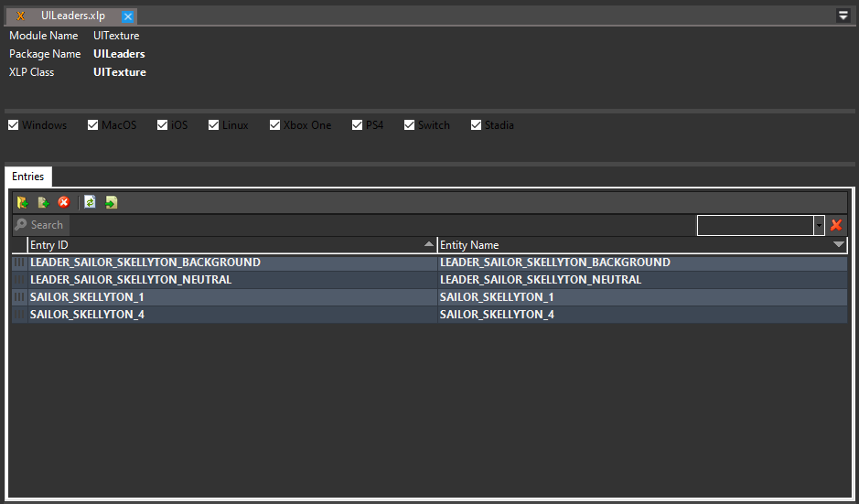859x504 pixels.
Task: Toggle the MacOS platform checkbox
Action: pyautogui.click(x=93, y=125)
